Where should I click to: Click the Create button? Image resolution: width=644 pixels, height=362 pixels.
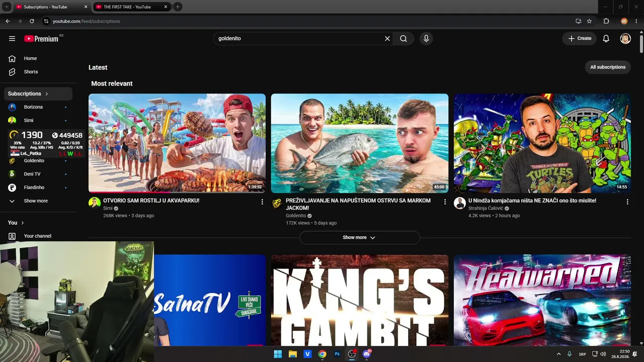click(x=580, y=39)
